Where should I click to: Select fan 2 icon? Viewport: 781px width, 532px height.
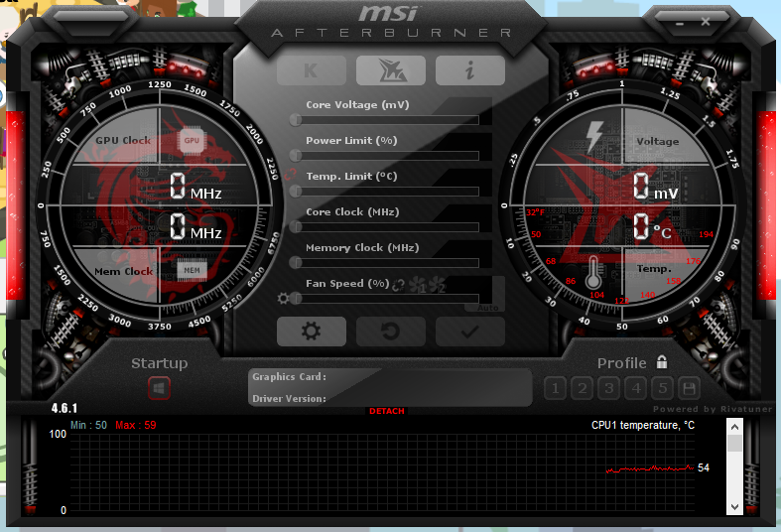click(437, 285)
